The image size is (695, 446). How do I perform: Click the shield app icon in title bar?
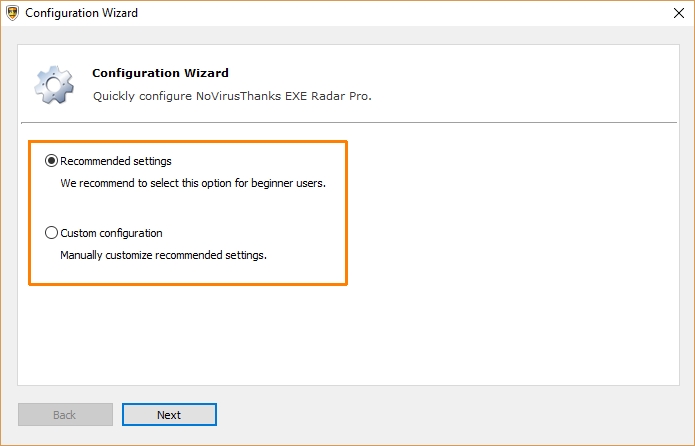[11, 14]
